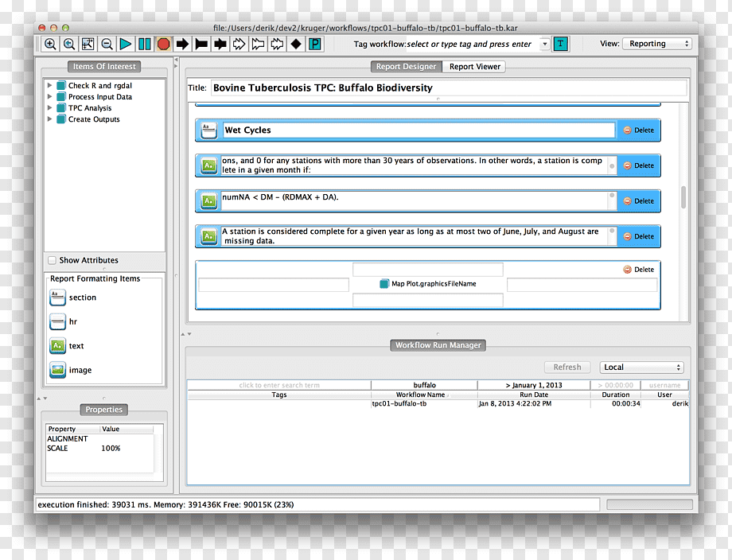Select the tpc01-buffalo-tb run row
The height and width of the screenshot is (560, 732).
coord(438,403)
